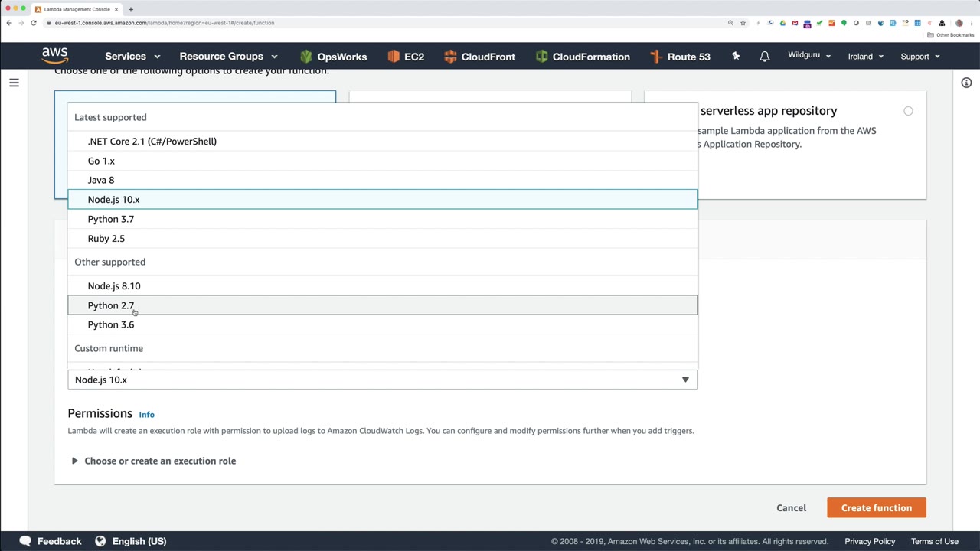Viewport: 980px width, 551px height.
Task: Open the Support dropdown menu
Action: [920, 57]
